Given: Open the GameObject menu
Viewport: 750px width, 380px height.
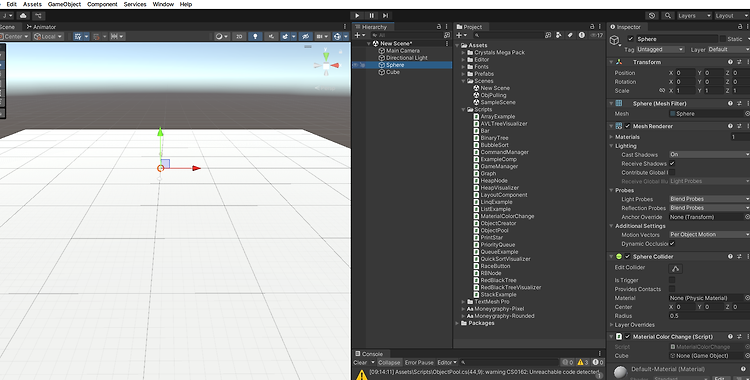Looking at the screenshot, I should pyautogui.click(x=64, y=4).
